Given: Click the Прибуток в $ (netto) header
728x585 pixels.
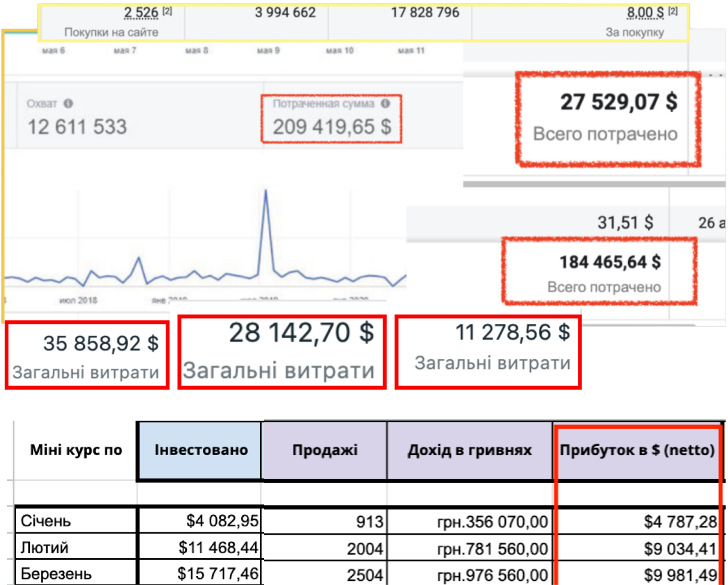Looking at the screenshot, I should [x=637, y=450].
